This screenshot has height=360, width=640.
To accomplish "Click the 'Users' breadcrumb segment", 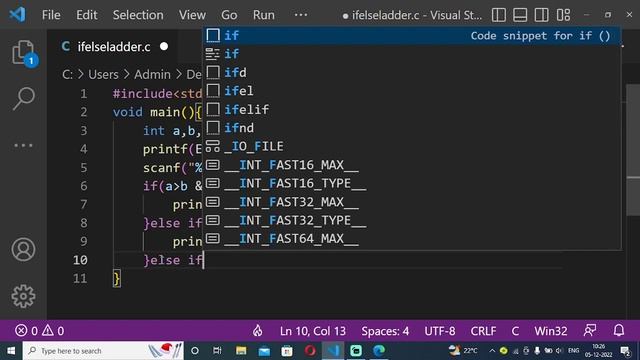I will (103, 74).
